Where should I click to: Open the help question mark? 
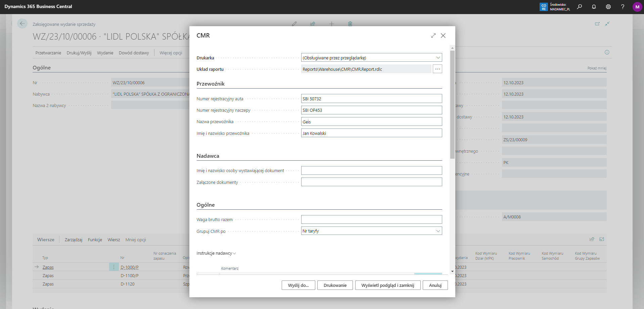623,7
